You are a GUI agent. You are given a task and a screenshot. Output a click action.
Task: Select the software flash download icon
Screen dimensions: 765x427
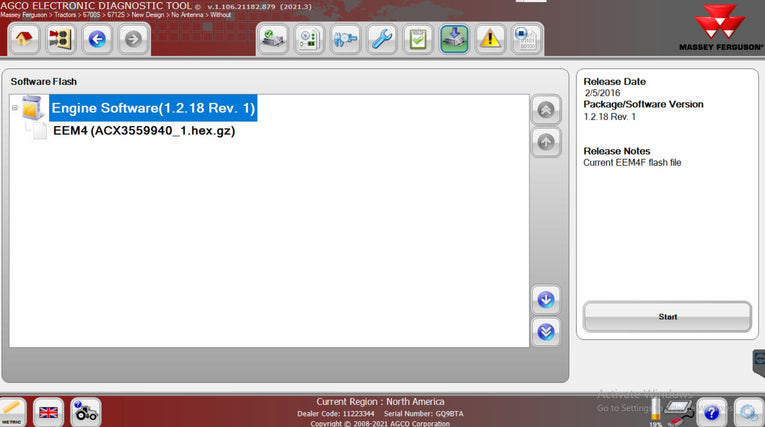(x=454, y=39)
